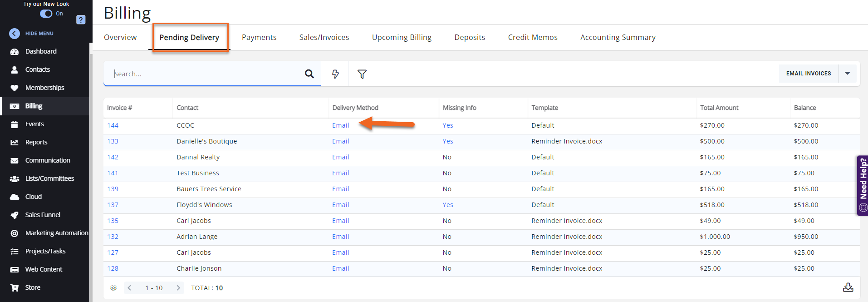This screenshot has width=868, height=302.
Task: Click Email link for Danielle's Boutique
Action: 340,141
